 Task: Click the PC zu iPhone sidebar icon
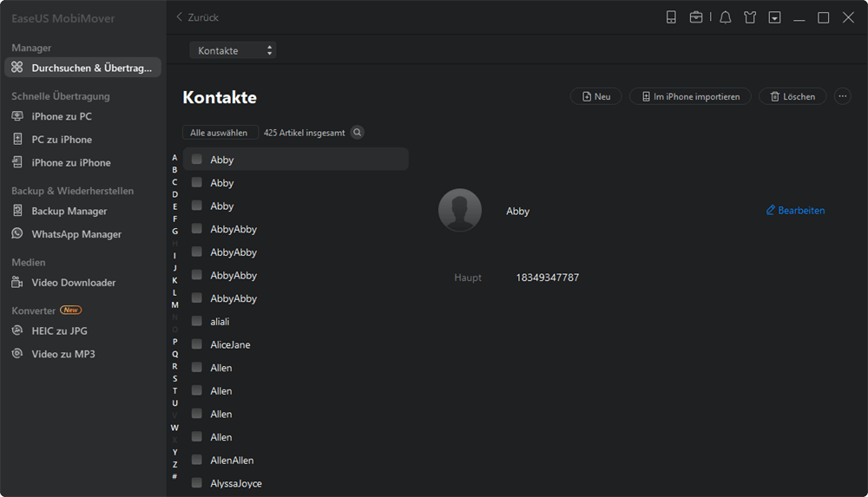[x=17, y=139]
